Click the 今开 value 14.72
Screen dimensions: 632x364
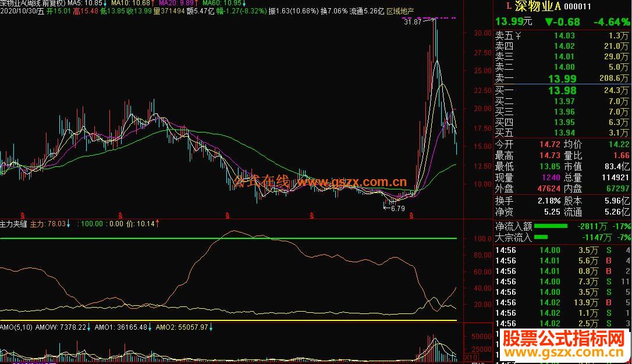coord(550,145)
